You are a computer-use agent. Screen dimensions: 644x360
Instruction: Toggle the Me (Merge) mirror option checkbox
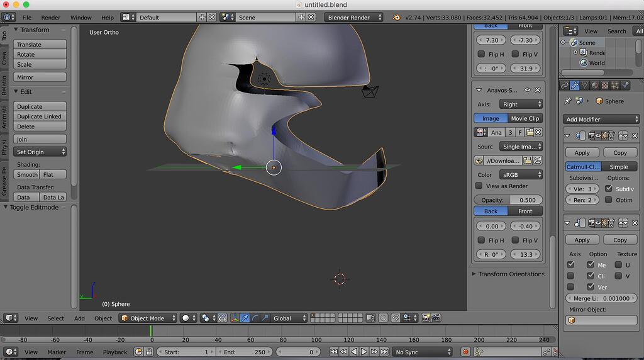[591, 265]
